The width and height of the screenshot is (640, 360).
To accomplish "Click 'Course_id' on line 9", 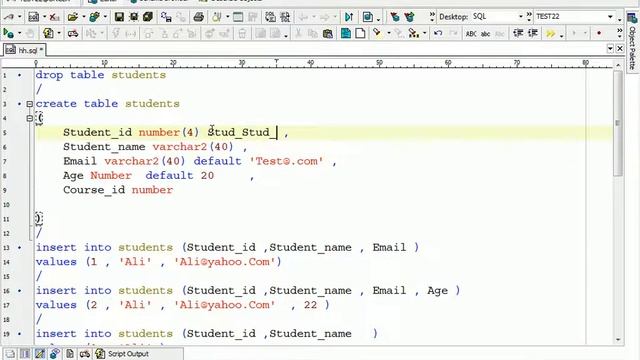I will 94,190.
